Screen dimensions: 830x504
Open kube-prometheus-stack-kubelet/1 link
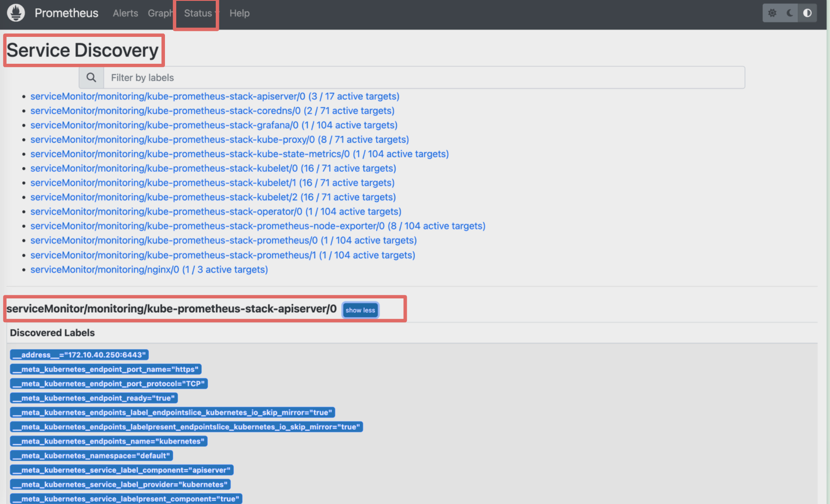[212, 183]
